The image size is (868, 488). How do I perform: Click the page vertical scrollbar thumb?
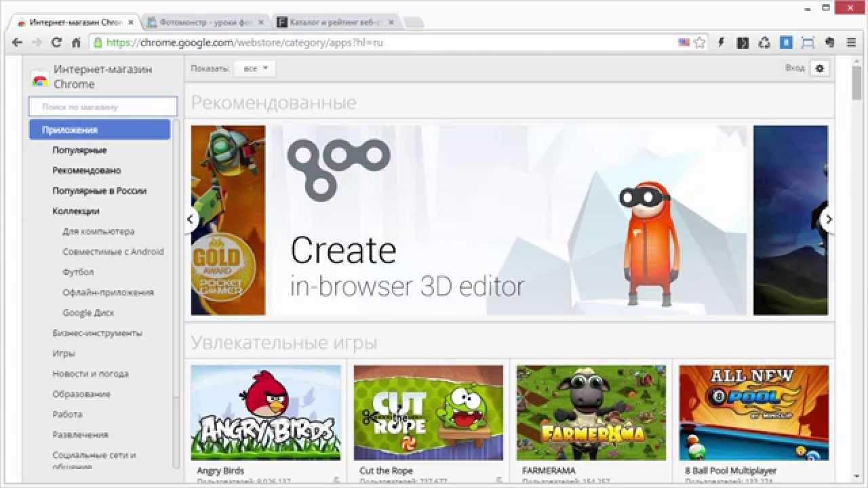[x=858, y=83]
